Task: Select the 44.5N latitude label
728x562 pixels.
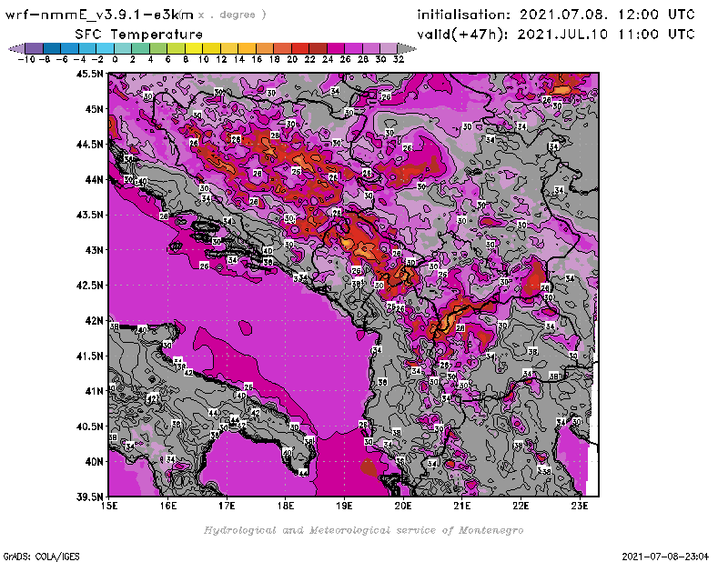Action: pos(90,144)
